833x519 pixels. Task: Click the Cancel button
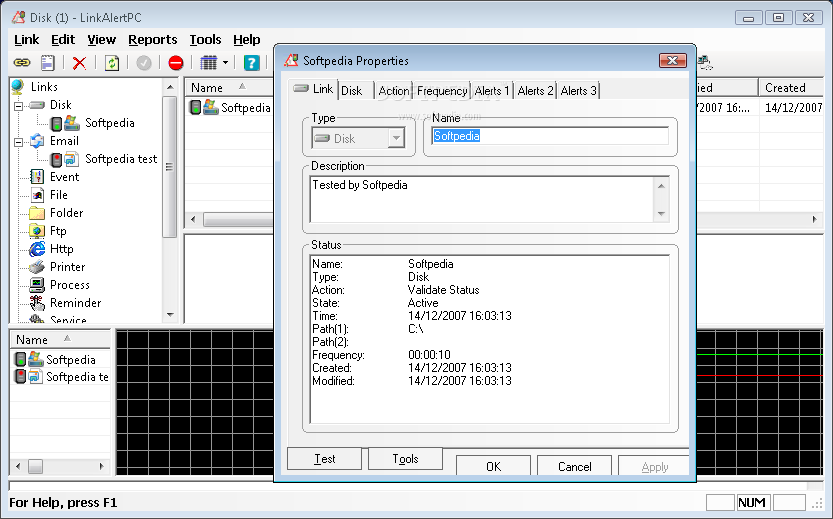tap(574, 466)
